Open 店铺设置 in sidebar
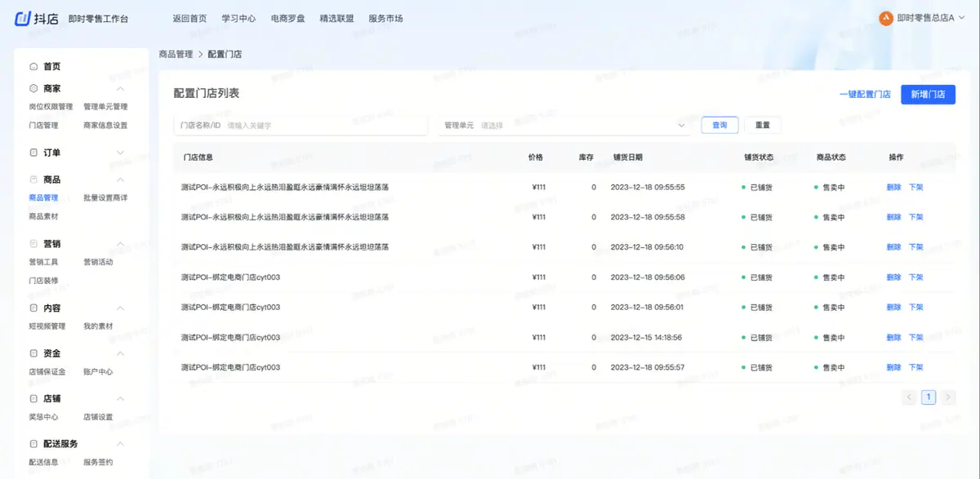The height and width of the screenshot is (479, 980). 98,417
